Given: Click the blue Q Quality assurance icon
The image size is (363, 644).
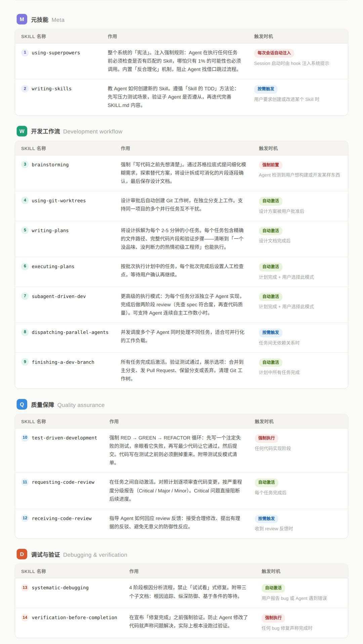Looking at the screenshot, I should tap(22, 405).
